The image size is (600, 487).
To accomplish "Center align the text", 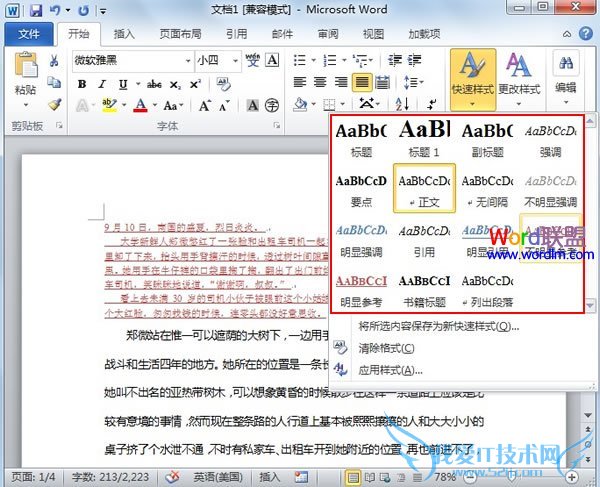I will (x=320, y=82).
